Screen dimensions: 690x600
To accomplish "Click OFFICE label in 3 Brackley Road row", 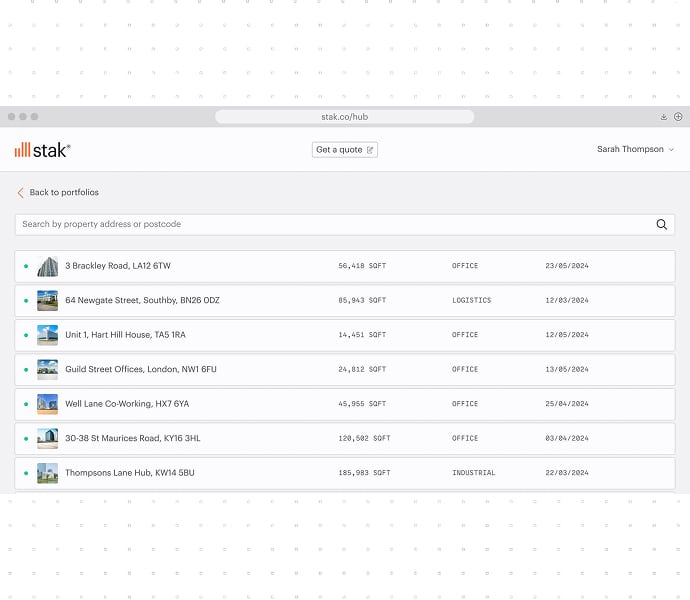I will (465, 266).
